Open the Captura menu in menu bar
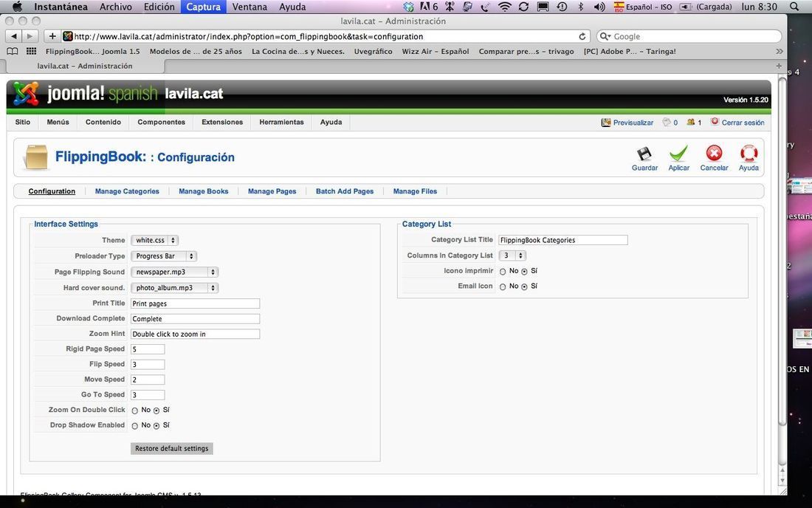The width and height of the screenshot is (812, 508). coord(204,7)
